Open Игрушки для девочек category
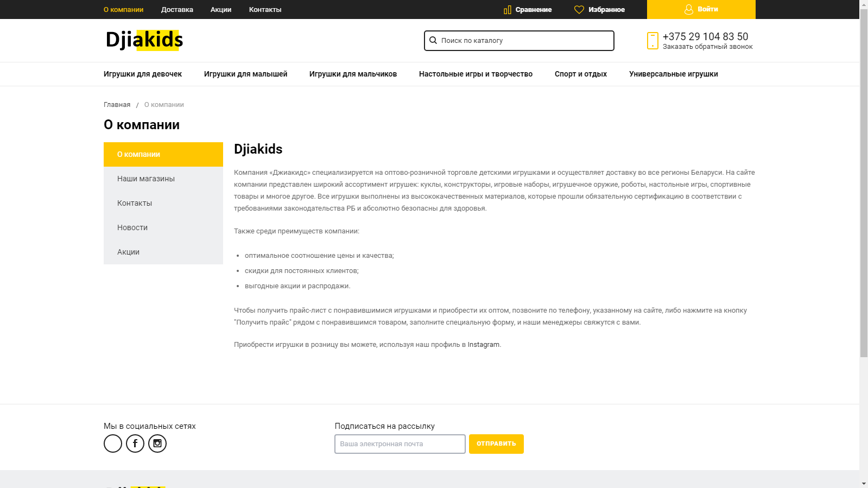 point(143,74)
